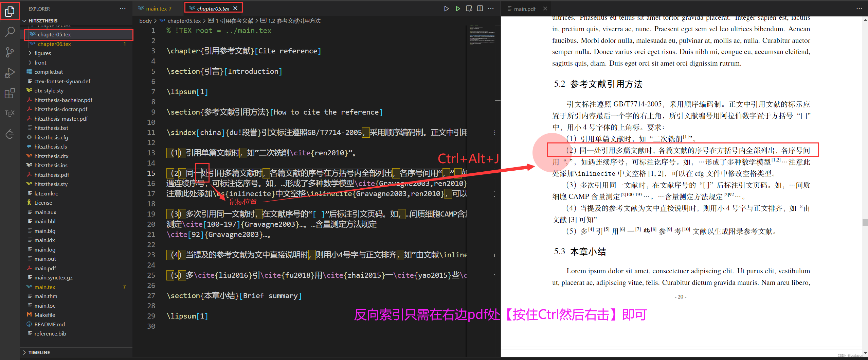This screenshot has width=868, height=360.
Task: Expand the front folder
Action: pyautogui.click(x=40, y=62)
